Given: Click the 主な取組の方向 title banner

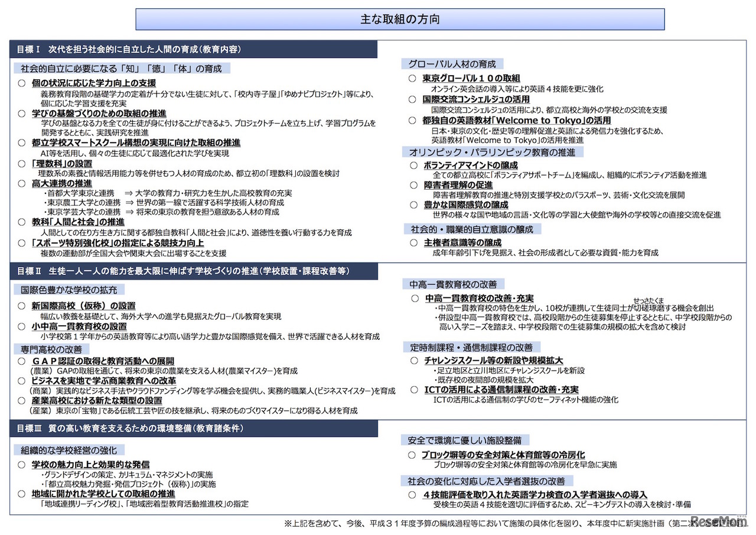Looking at the screenshot, I should 400,18.
